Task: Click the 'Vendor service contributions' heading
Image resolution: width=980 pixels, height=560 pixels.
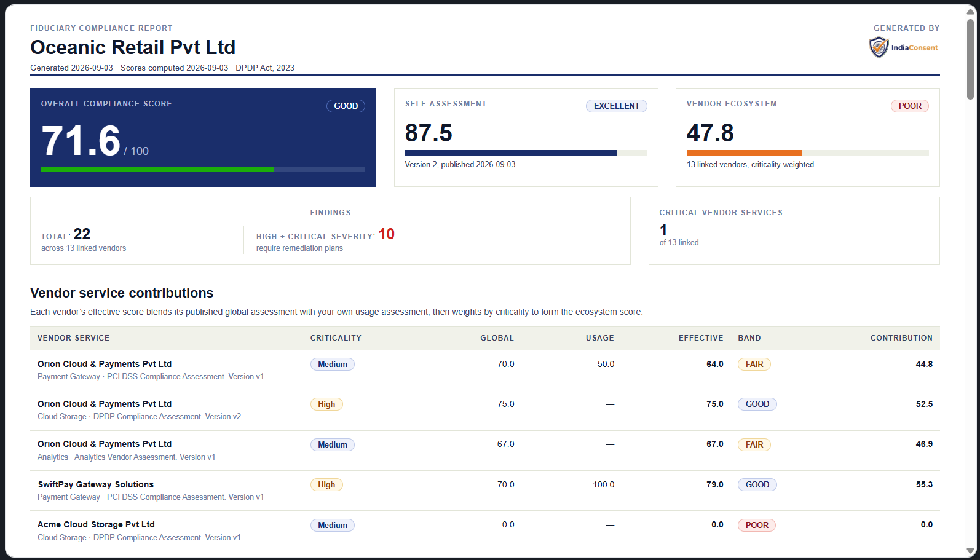Action: pyautogui.click(x=122, y=293)
